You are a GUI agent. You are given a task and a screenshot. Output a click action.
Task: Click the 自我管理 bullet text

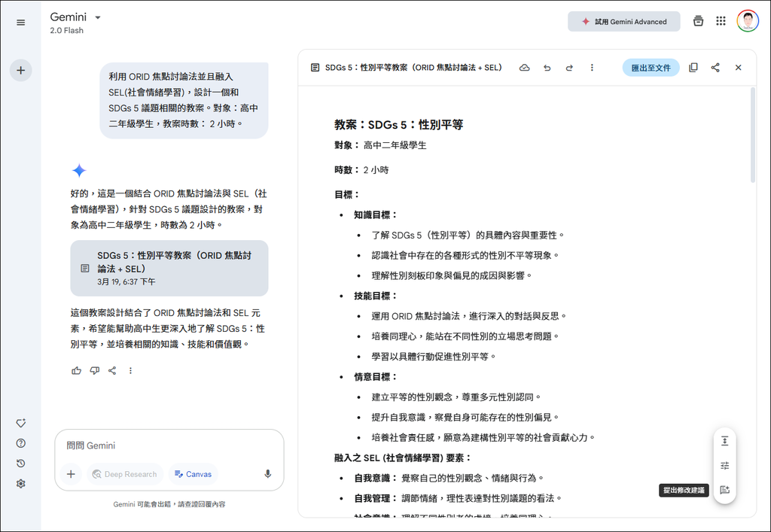459,498
